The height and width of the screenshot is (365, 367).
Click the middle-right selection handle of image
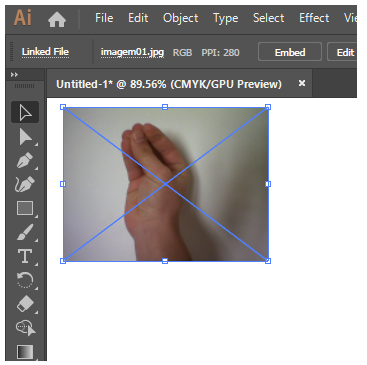click(x=268, y=184)
